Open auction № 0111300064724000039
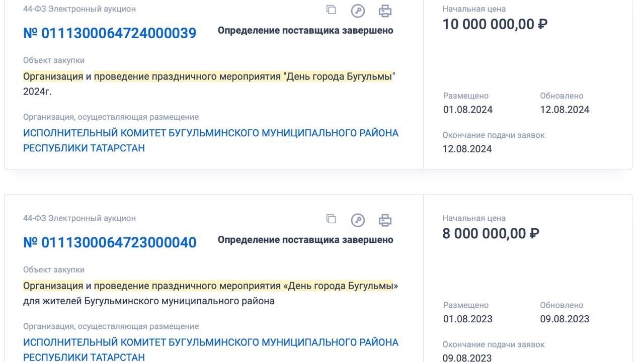Image resolution: width=644 pixels, height=362 pixels. point(110,33)
